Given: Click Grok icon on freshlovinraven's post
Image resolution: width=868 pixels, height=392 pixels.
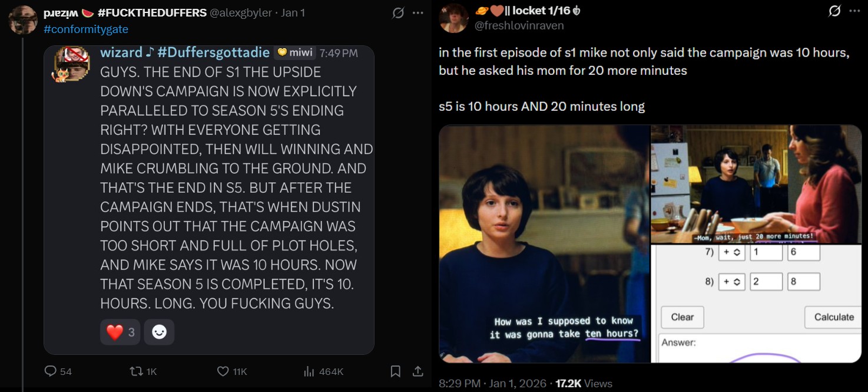Looking at the screenshot, I should [x=834, y=11].
